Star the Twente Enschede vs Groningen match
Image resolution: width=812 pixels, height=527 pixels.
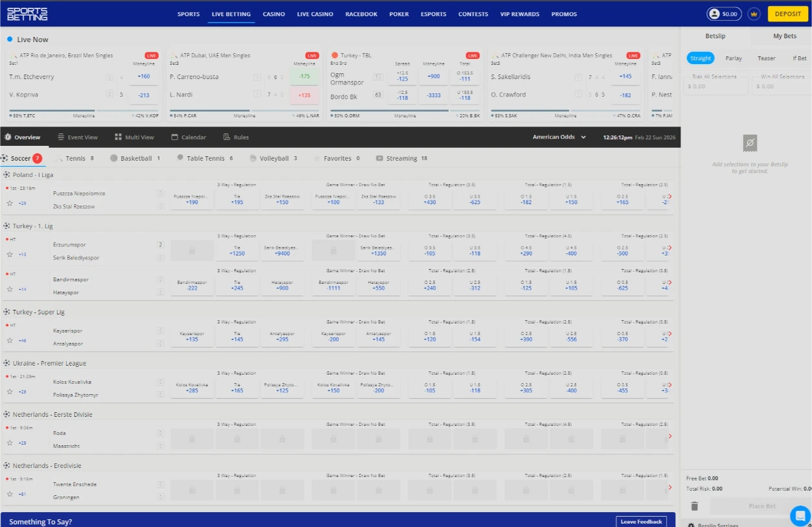coord(10,494)
